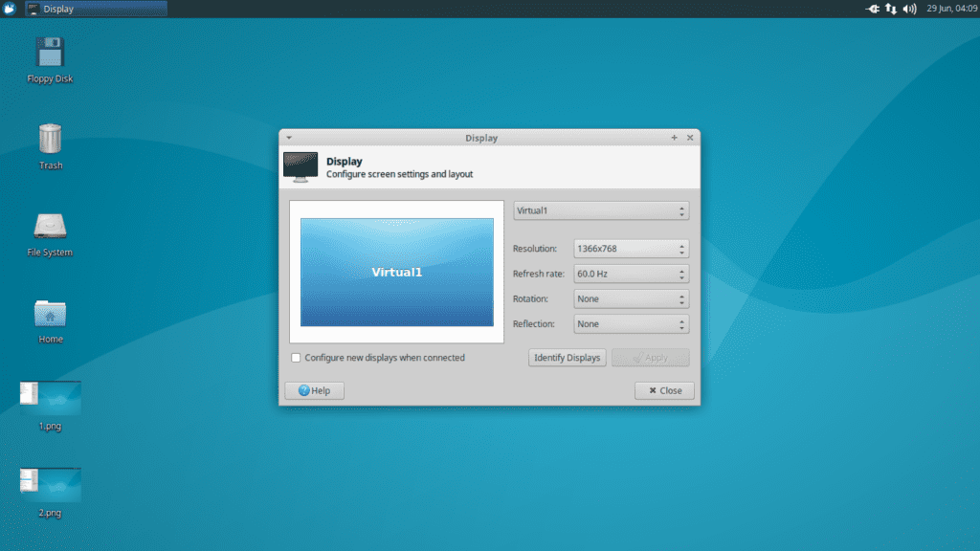The height and width of the screenshot is (551, 980).
Task: Open the Rotation dropdown
Action: click(631, 298)
